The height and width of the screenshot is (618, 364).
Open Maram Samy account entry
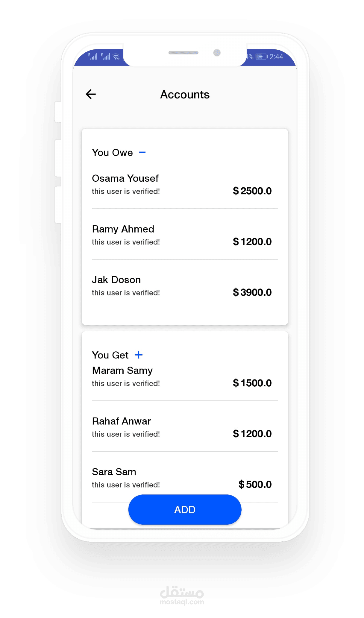point(122,371)
